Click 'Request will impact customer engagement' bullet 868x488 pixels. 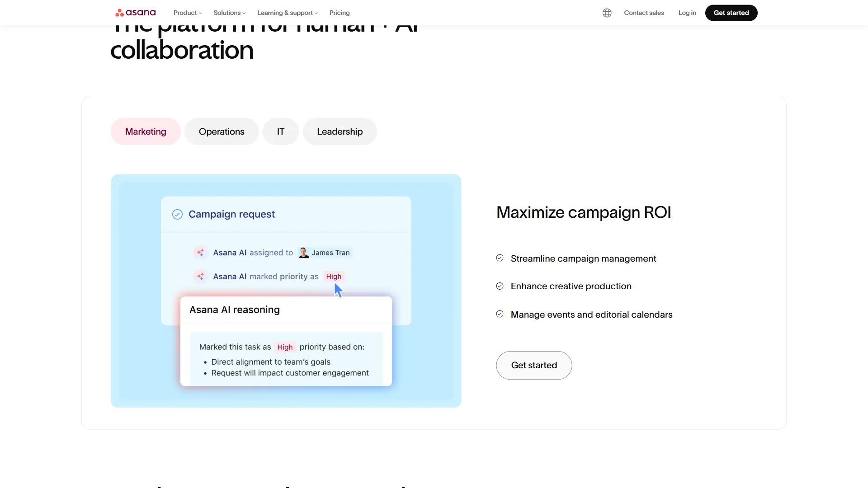click(x=290, y=373)
